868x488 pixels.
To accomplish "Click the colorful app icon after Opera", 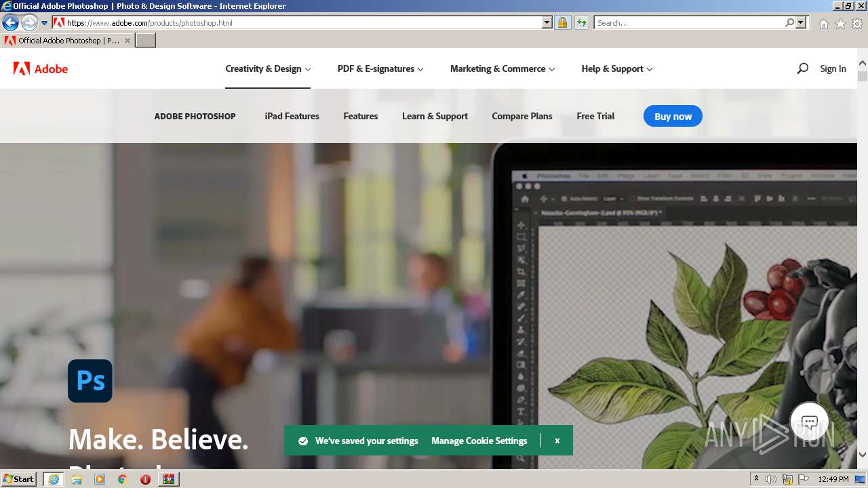I will point(168,479).
